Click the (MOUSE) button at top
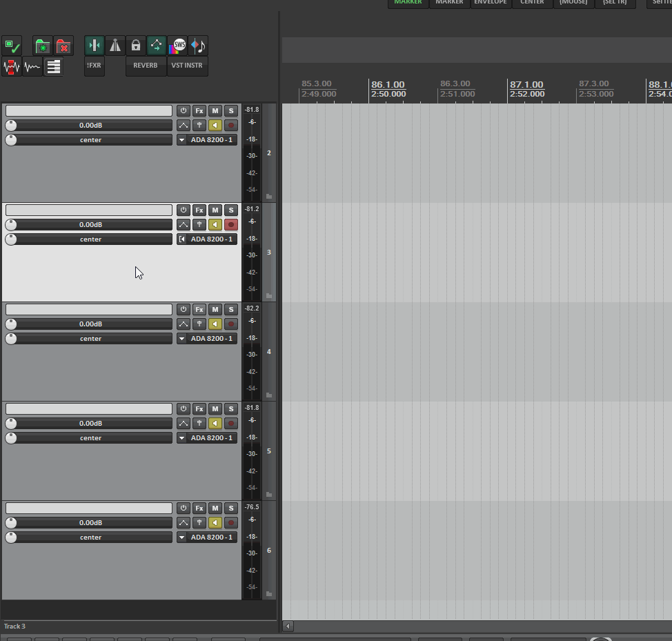 tap(573, 3)
